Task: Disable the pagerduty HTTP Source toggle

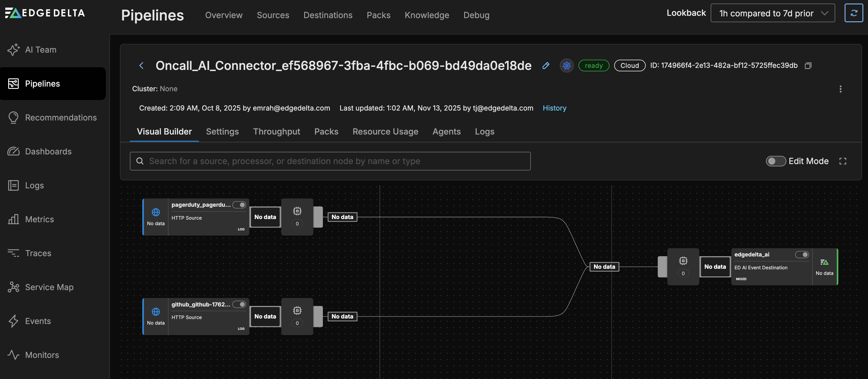Action: click(240, 204)
